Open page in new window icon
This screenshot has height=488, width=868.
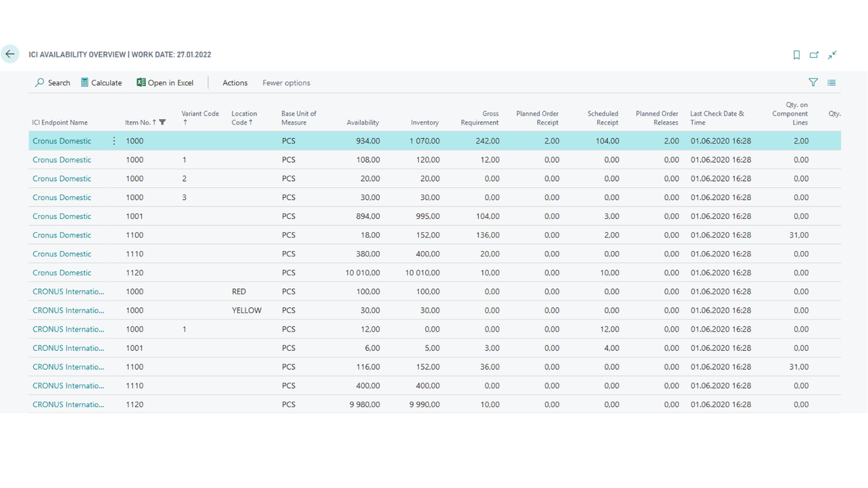814,55
